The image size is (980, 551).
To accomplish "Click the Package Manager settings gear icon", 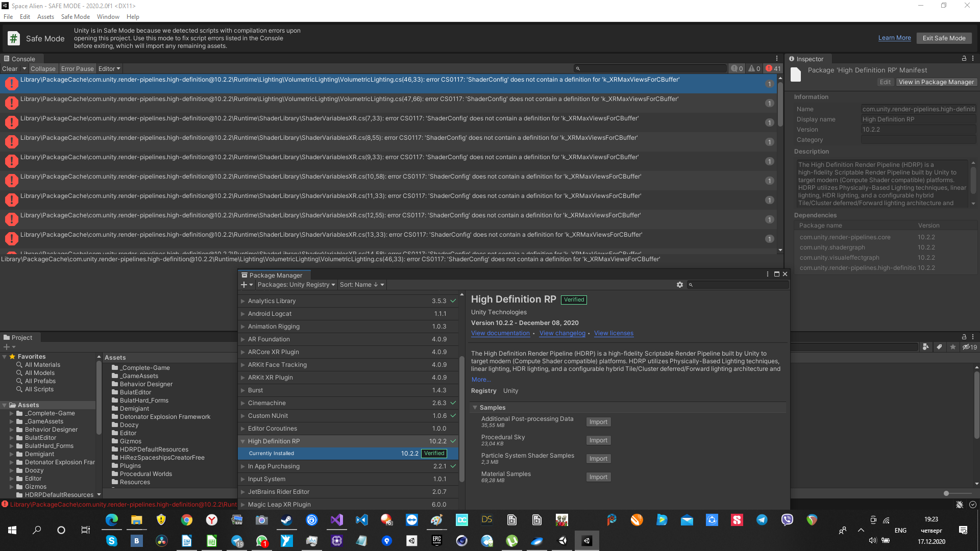I will (x=679, y=285).
